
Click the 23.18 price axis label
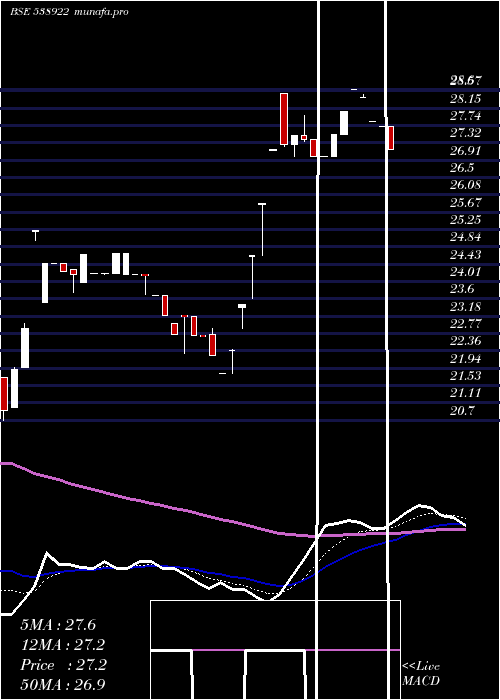[x=466, y=306]
